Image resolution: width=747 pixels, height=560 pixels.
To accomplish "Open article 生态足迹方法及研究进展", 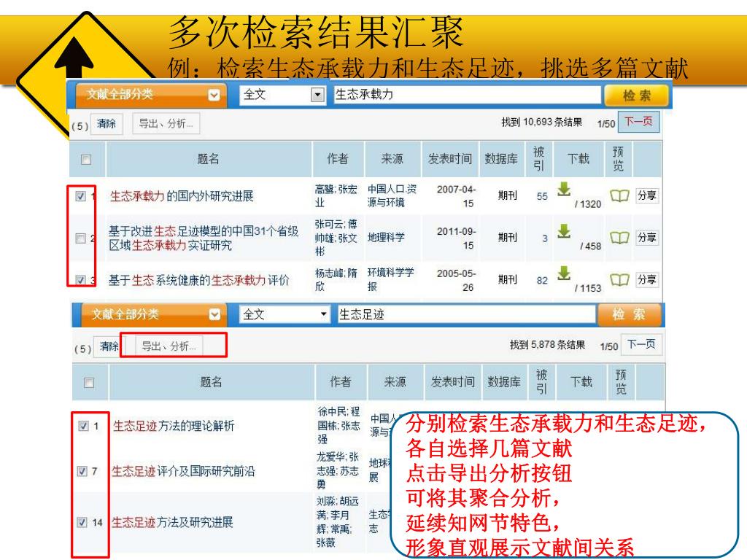I will [172, 522].
